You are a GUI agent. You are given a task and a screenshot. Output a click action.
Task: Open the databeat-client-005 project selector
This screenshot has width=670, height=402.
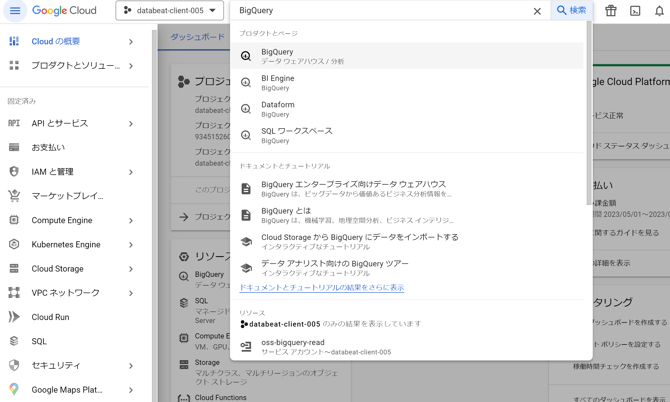pos(170,11)
